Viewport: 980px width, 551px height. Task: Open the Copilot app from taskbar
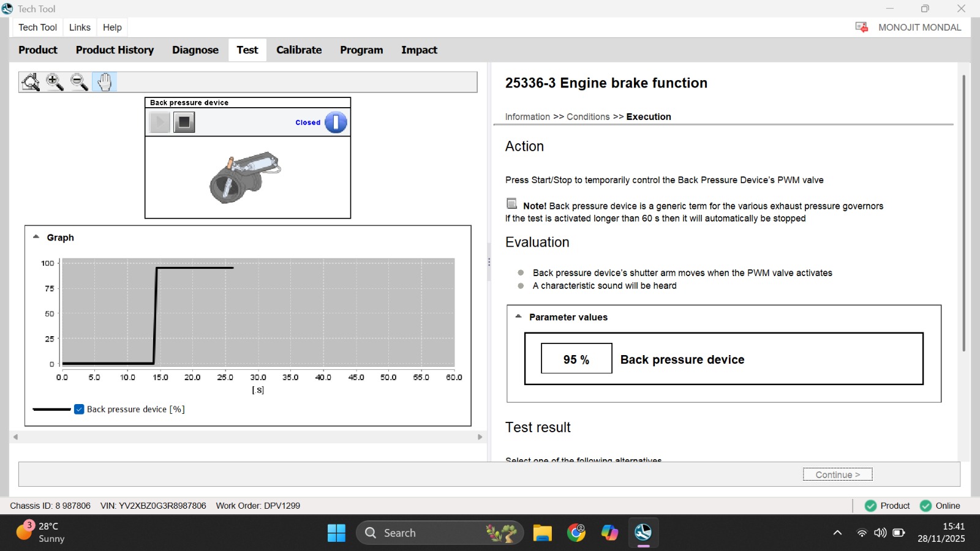[x=609, y=533]
